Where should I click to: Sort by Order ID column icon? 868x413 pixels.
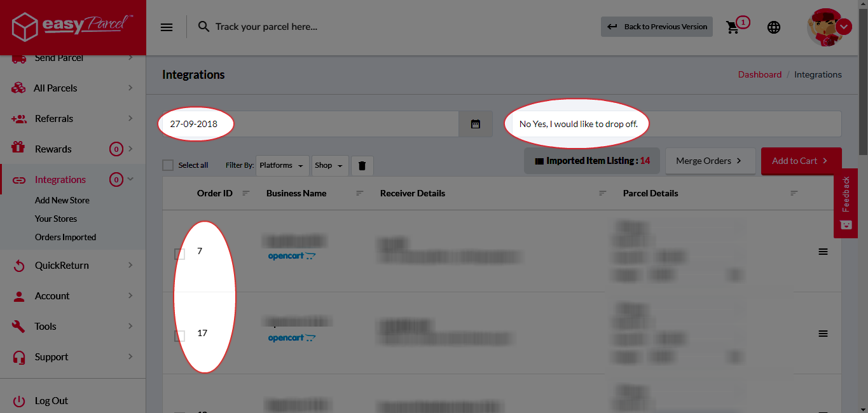point(246,193)
